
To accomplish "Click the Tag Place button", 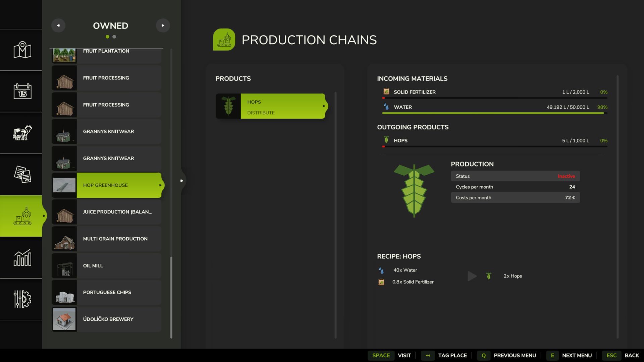I will (x=444, y=355).
